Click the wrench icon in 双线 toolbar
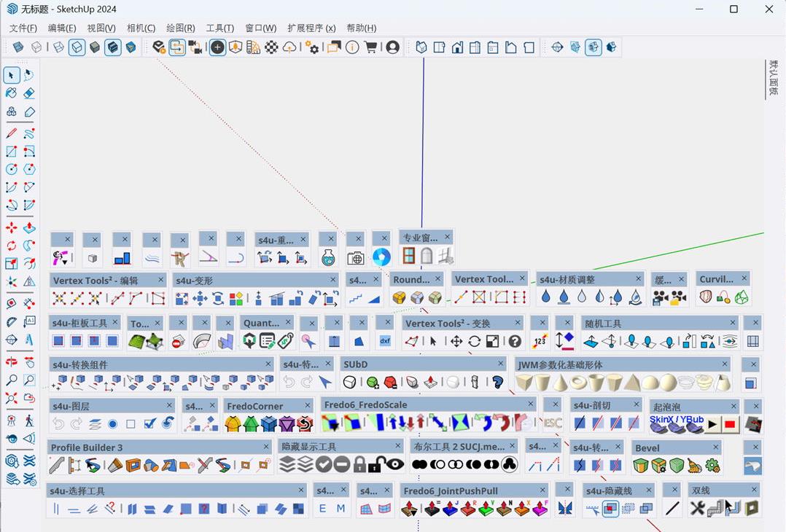This screenshot has height=532, width=786. pos(697,509)
